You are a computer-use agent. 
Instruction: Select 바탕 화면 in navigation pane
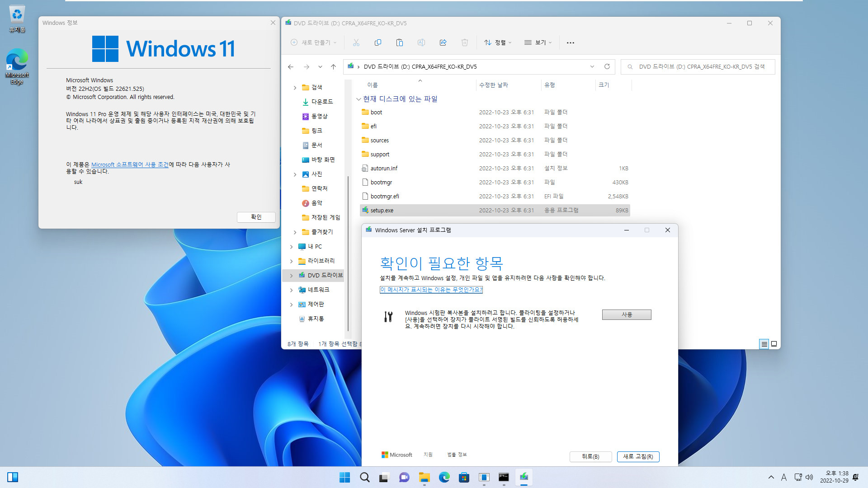click(323, 160)
